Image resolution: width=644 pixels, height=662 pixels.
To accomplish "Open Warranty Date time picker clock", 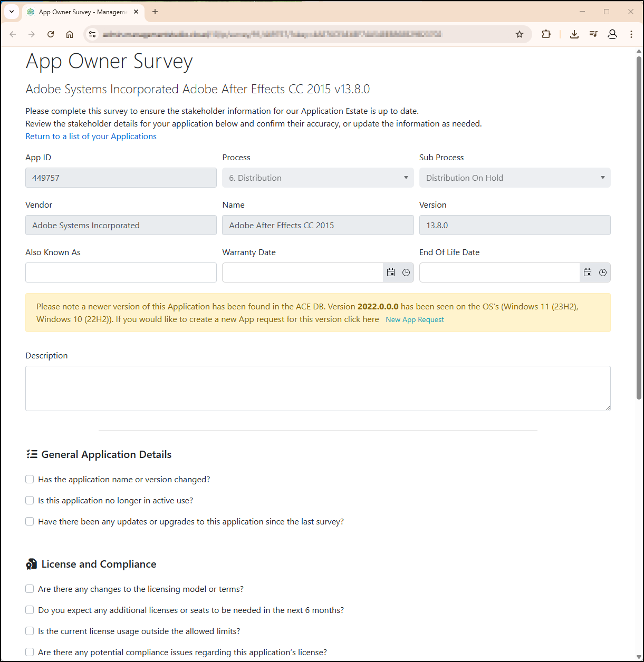I will pos(406,272).
